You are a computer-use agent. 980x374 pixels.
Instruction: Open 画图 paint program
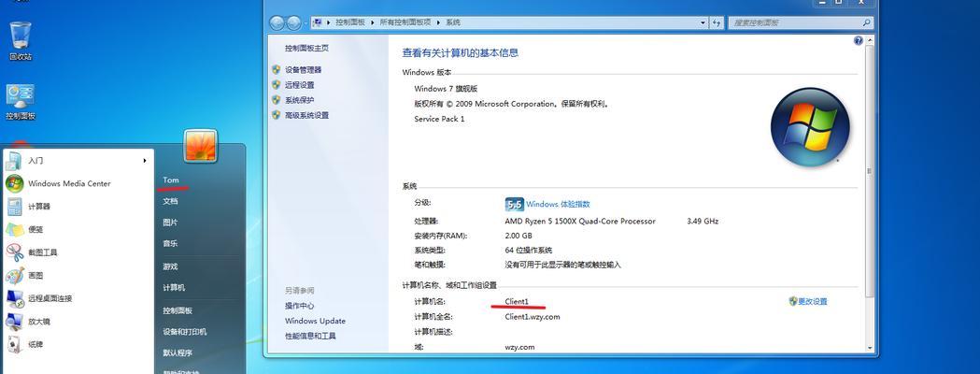click(x=35, y=275)
